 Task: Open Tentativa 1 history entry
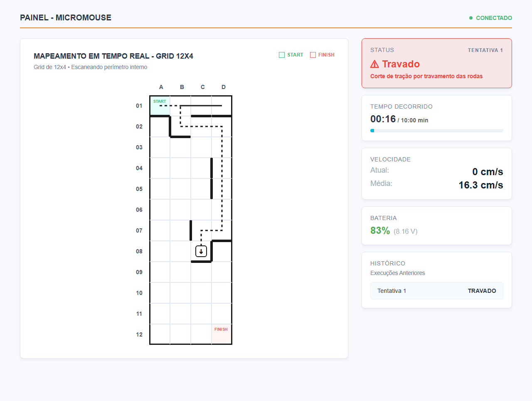coord(437,291)
